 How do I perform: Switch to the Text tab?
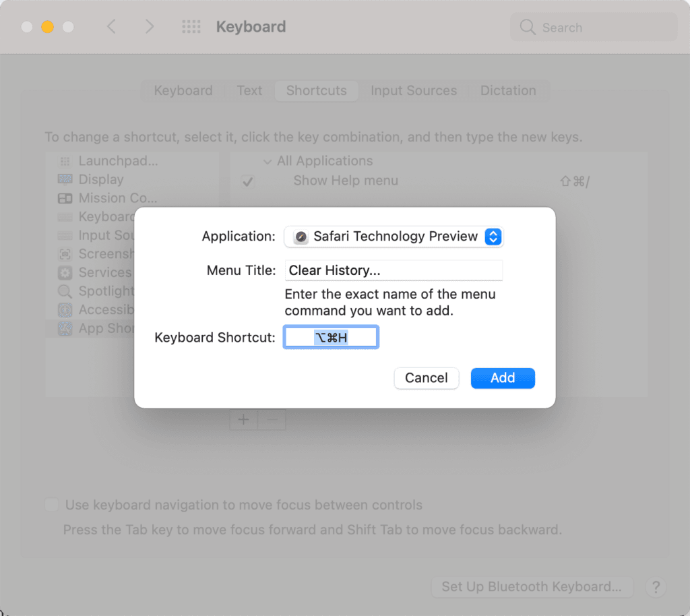pos(249,90)
